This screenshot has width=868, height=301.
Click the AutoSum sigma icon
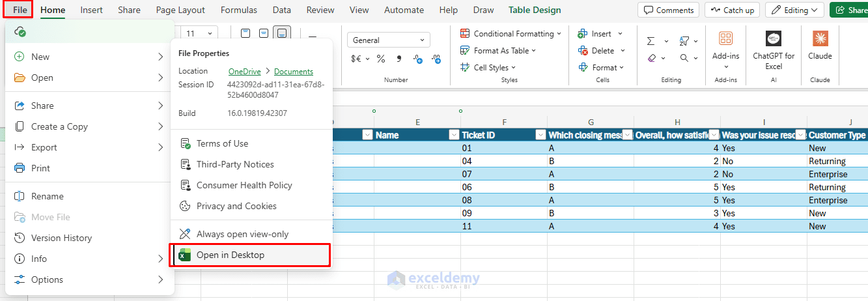[651, 40]
